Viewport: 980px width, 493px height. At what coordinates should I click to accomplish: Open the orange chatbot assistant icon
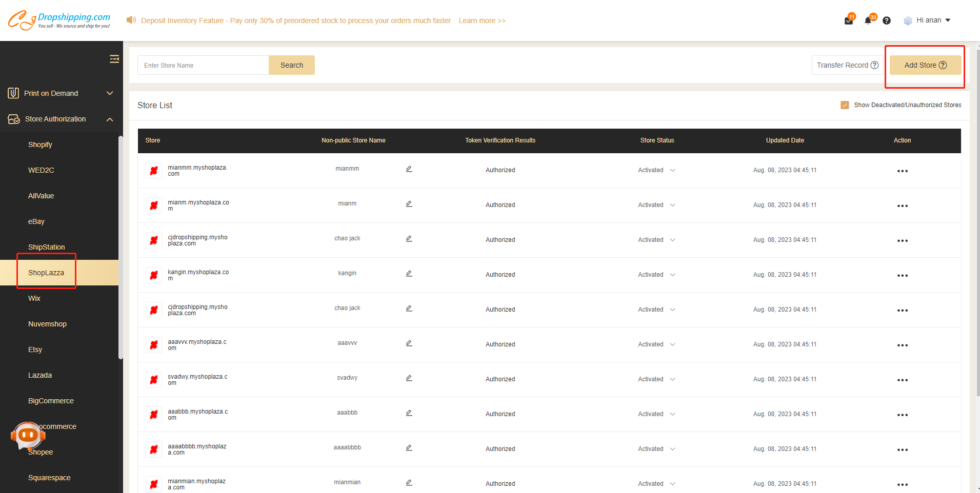tap(28, 436)
